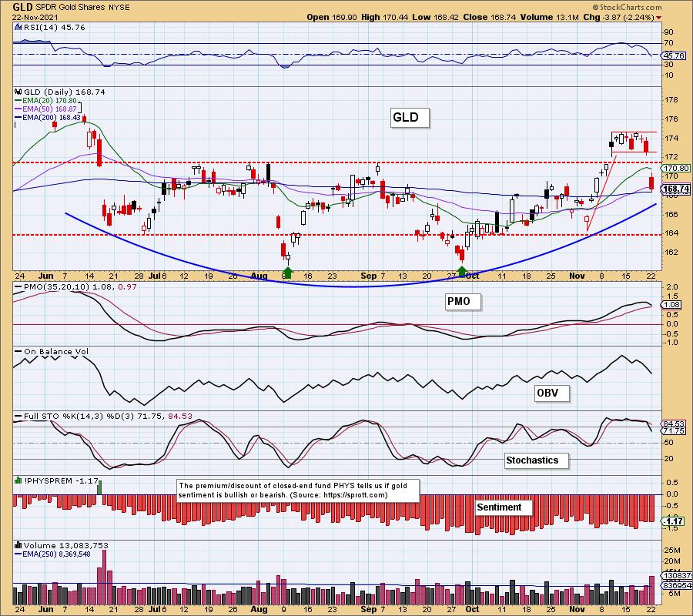Click the 1.08 PMO value tag
Image resolution: width=693 pixels, height=616 pixels.
click(671, 305)
